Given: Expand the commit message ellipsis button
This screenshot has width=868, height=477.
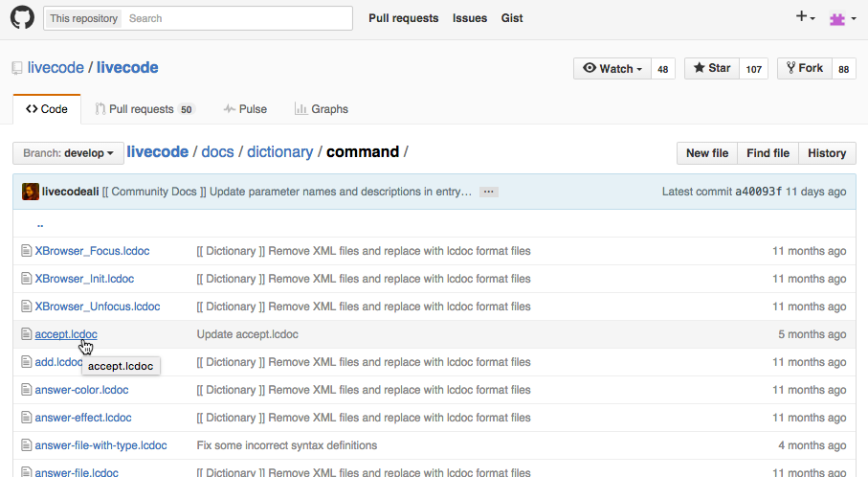Looking at the screenshot, I should pyautogui.click(x=489, y=192).
